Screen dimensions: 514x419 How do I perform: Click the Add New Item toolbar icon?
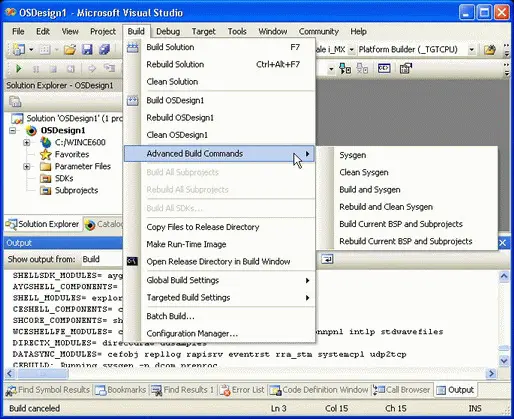[45, 50]
